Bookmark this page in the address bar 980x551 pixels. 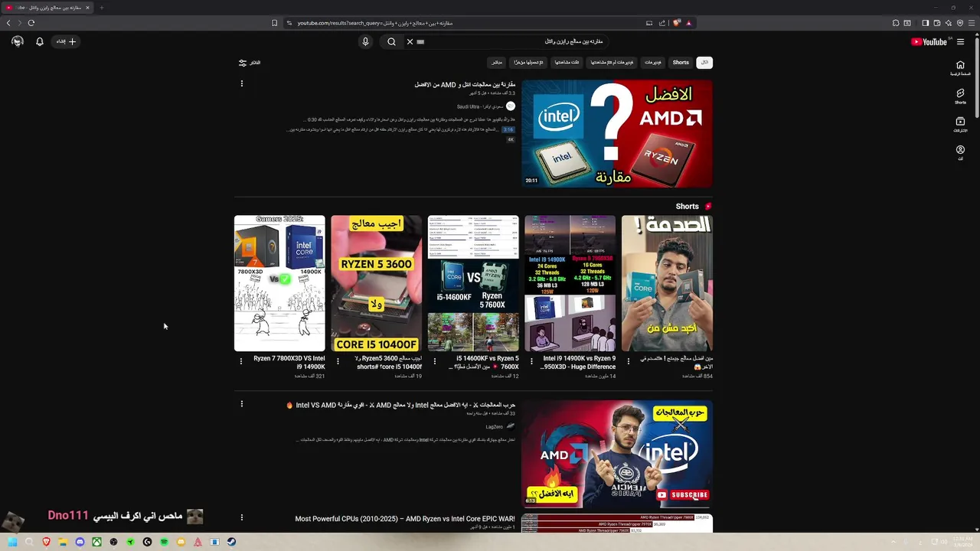[275, 23]
